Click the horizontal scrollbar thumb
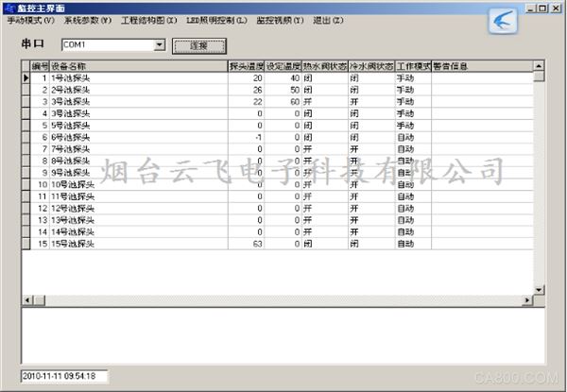The height and width of the screenshot is (392, 567). pyautogui.click(x=40, y=299)
